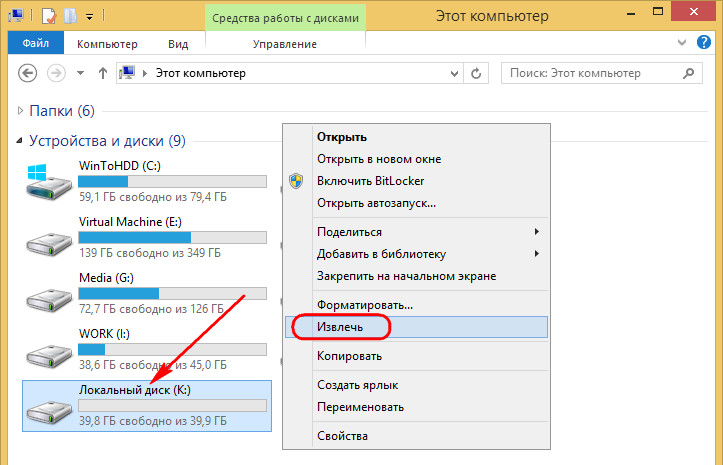Click the BitLocker shield icon
This screenshot has width=723, height=465.
click(x=296, y=181)
